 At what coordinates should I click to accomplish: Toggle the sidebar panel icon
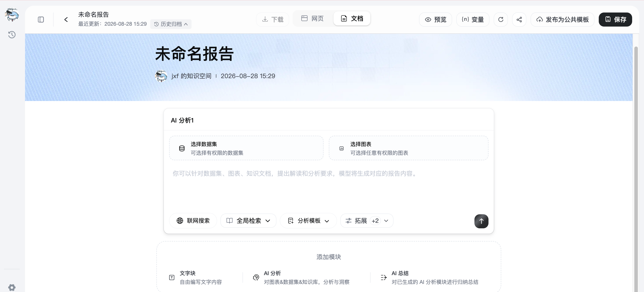[x=41, y=20]
